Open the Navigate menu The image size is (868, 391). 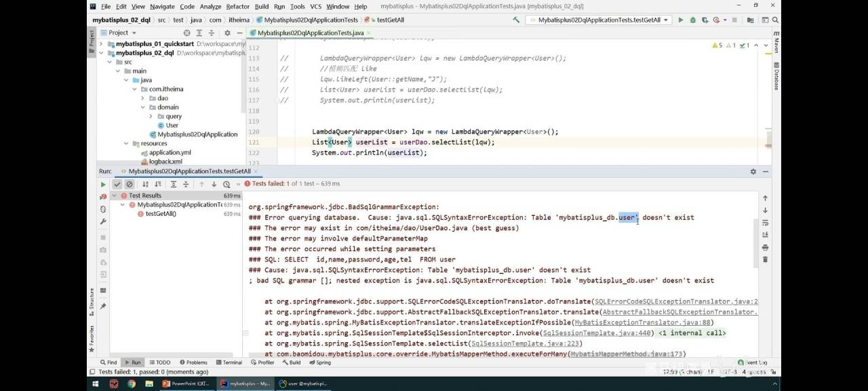[162, 6]
